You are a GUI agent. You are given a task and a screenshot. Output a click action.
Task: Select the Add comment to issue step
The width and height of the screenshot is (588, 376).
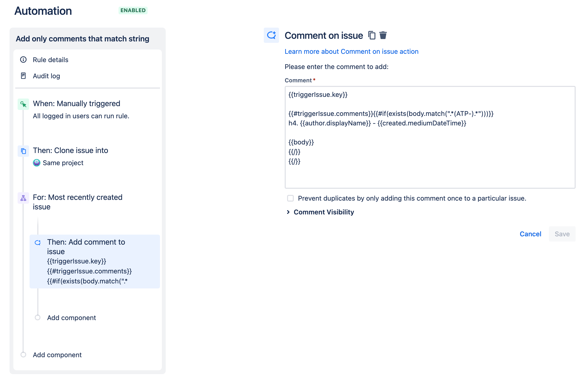pyautogui.click(x=95, y=261)
